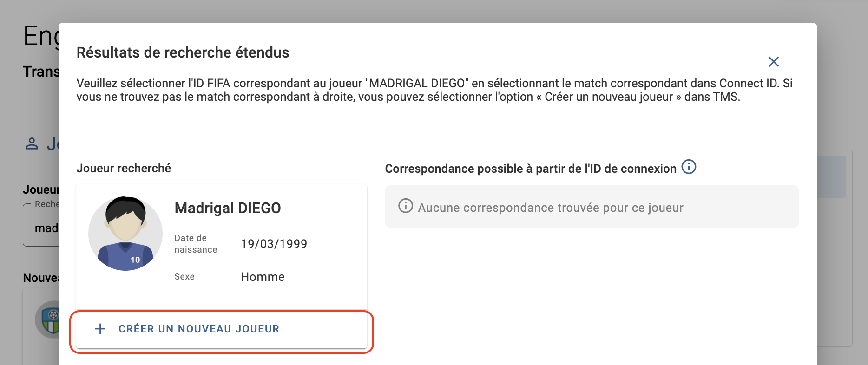
Task: Click the Date de naissance label
Action: [196, 244]
